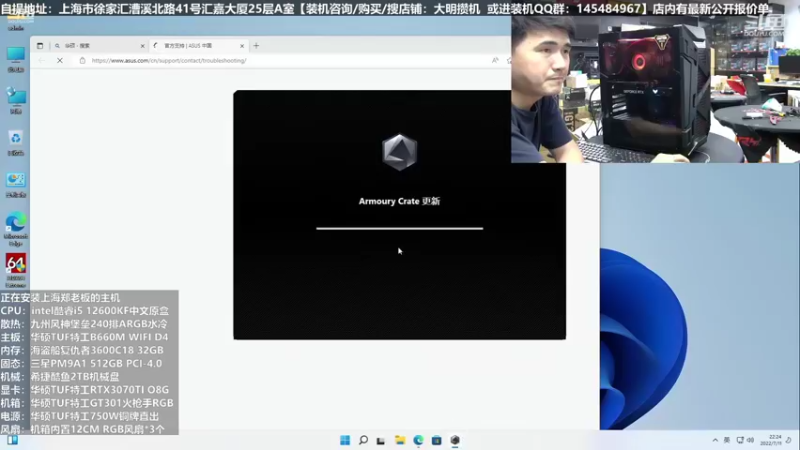Go back in Edge browser
800x450 pixels.
tap(42, 60)
